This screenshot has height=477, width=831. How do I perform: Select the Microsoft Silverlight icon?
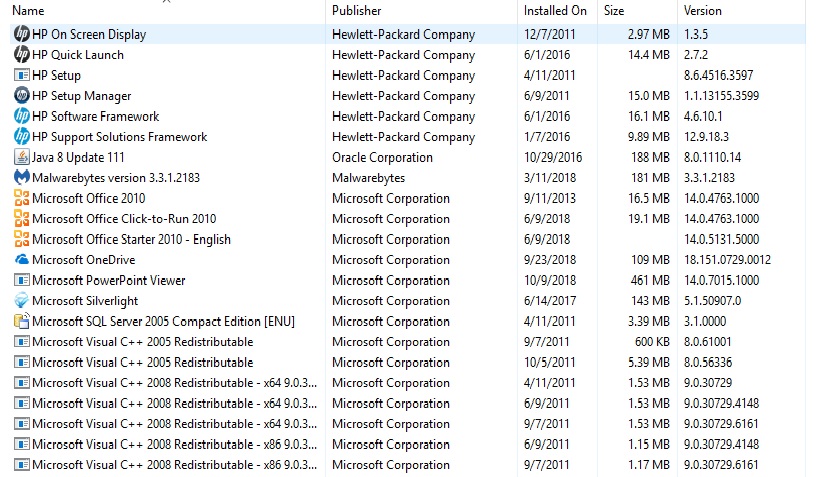point(22,301)
